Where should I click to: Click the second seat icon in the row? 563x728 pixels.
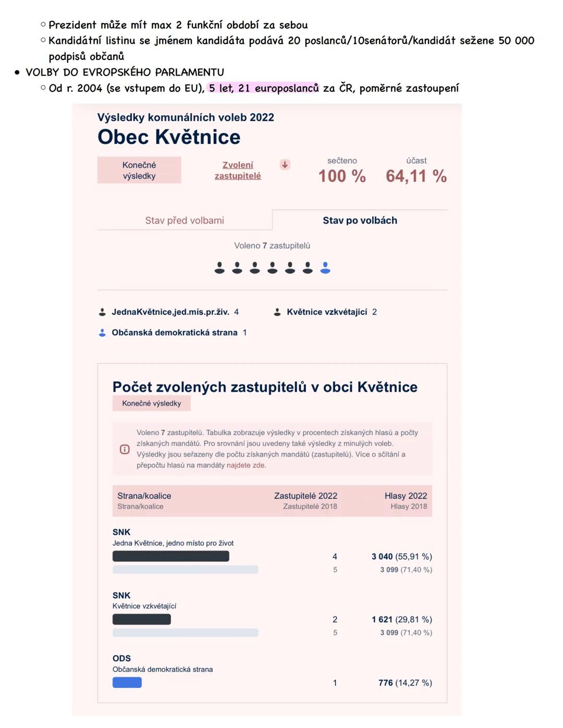[x=236, y=268]
